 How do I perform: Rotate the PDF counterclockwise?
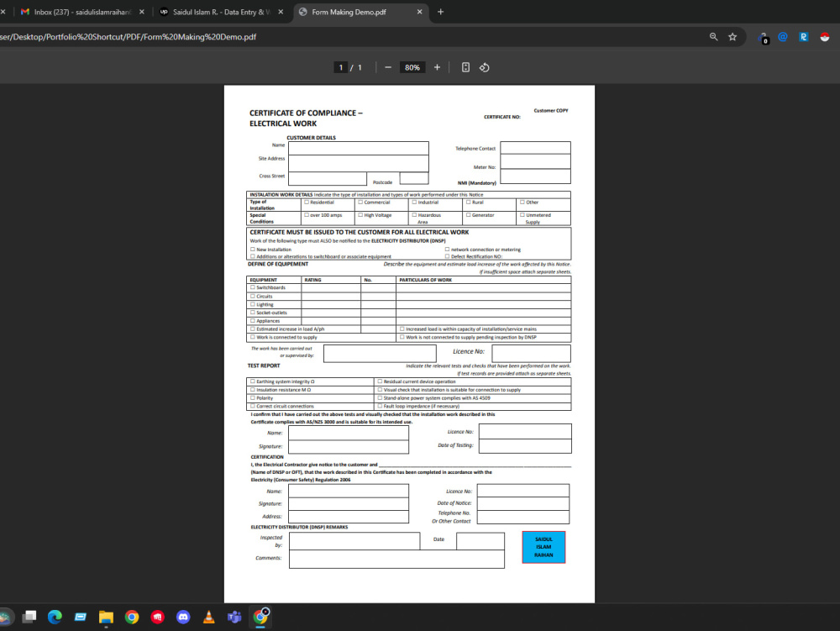click(485, 67)
